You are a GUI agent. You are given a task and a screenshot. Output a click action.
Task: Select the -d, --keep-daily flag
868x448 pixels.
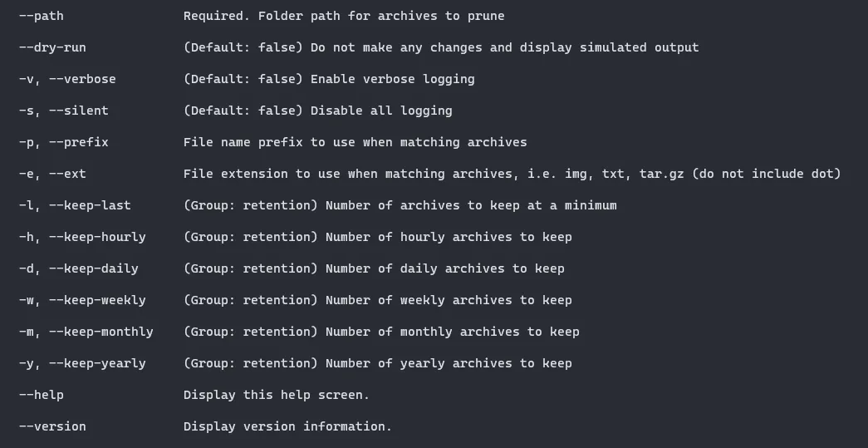[79, 268]
